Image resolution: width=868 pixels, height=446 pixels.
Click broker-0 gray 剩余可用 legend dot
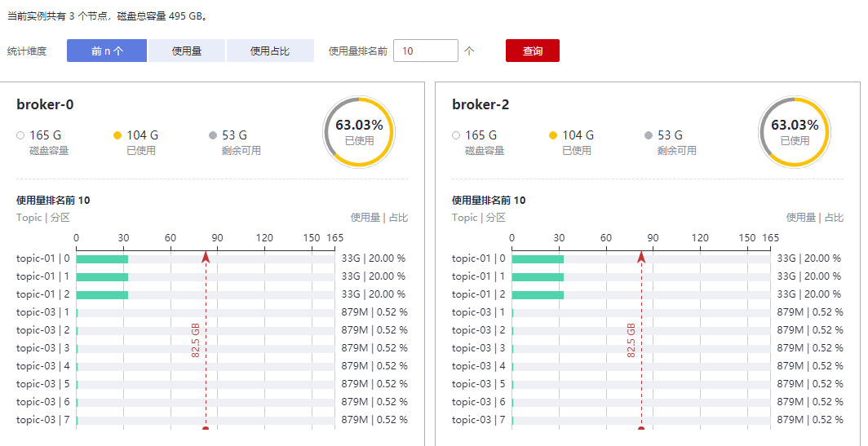pos(213,135)
